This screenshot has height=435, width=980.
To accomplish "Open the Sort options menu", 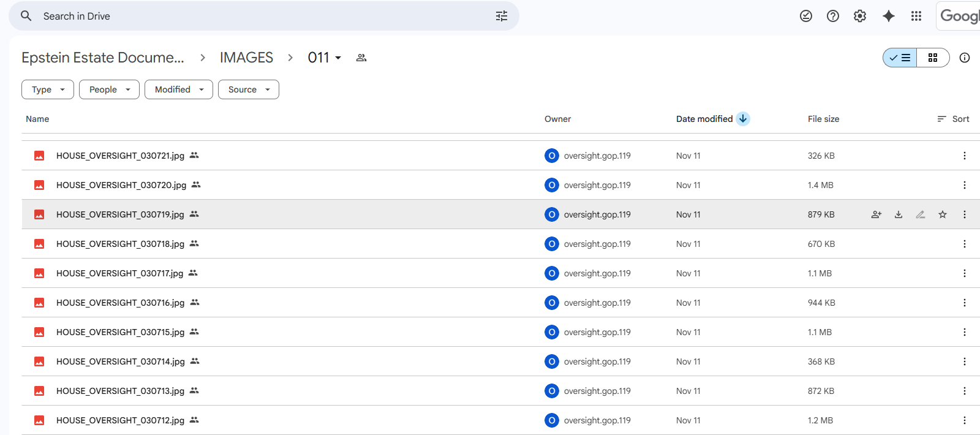I will click(x=954, y=119).
